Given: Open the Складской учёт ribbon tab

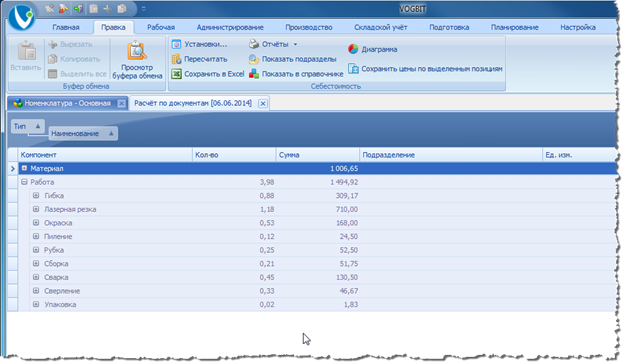Looking at the screenshot, I should [x=381, y=27].
